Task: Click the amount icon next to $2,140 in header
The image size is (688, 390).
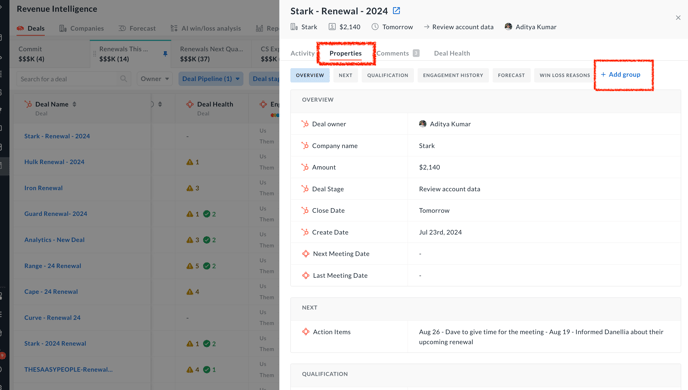Action: [332, 27]
